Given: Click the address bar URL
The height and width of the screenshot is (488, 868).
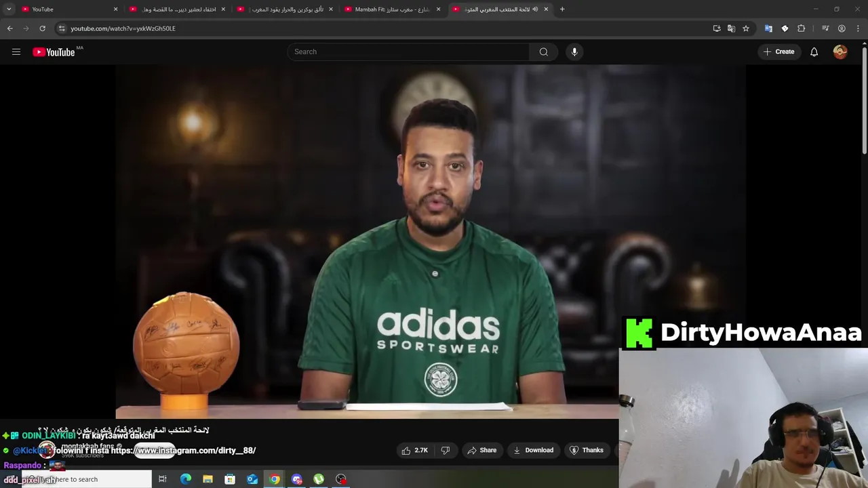Looking at the screenshot, I should click(123, 28).
